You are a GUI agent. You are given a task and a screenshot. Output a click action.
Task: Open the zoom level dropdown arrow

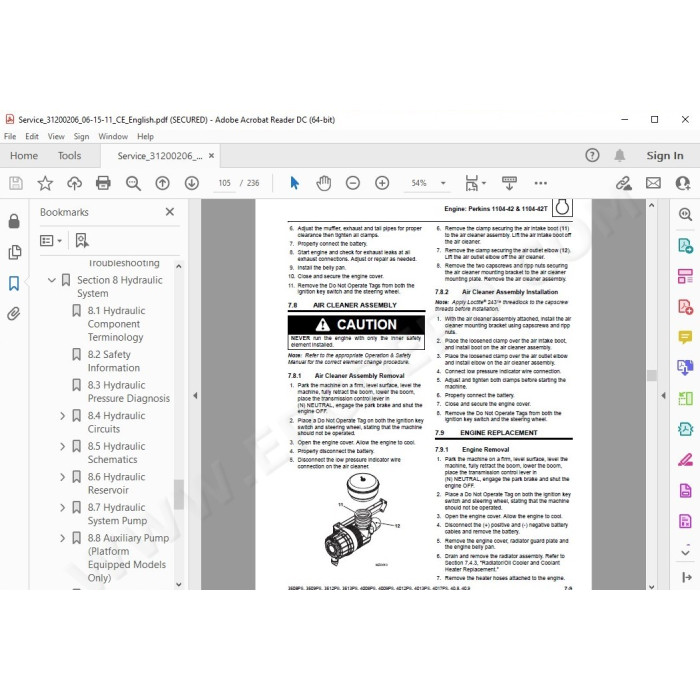[x=443, y=183]
